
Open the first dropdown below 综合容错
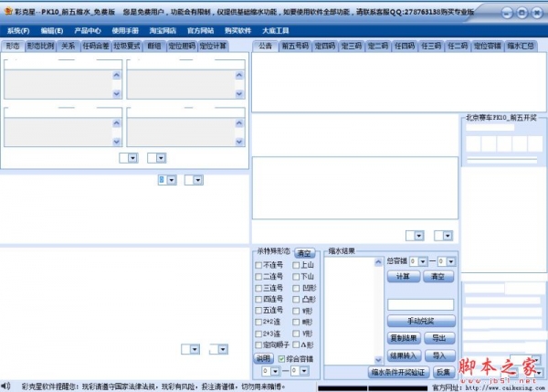click(276, 371)
